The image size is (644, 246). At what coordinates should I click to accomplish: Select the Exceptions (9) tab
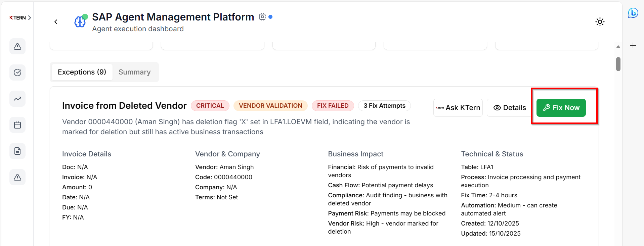[x=82, y=72]
